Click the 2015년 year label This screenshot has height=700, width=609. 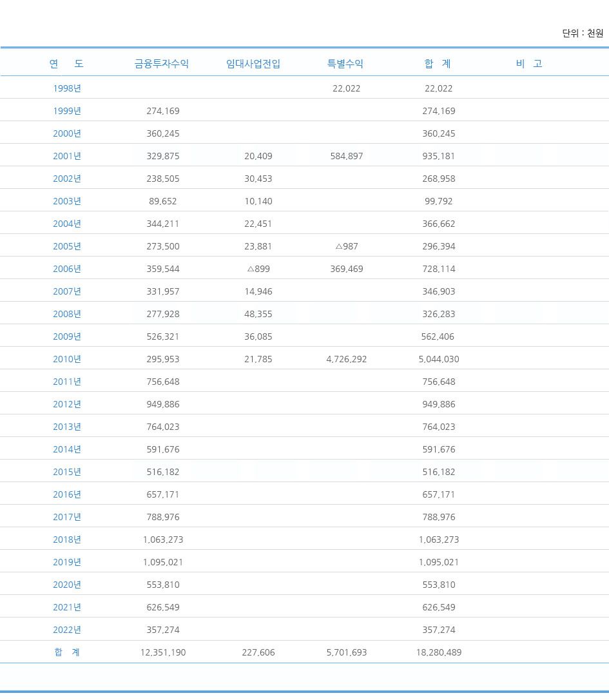coord(67,472)
